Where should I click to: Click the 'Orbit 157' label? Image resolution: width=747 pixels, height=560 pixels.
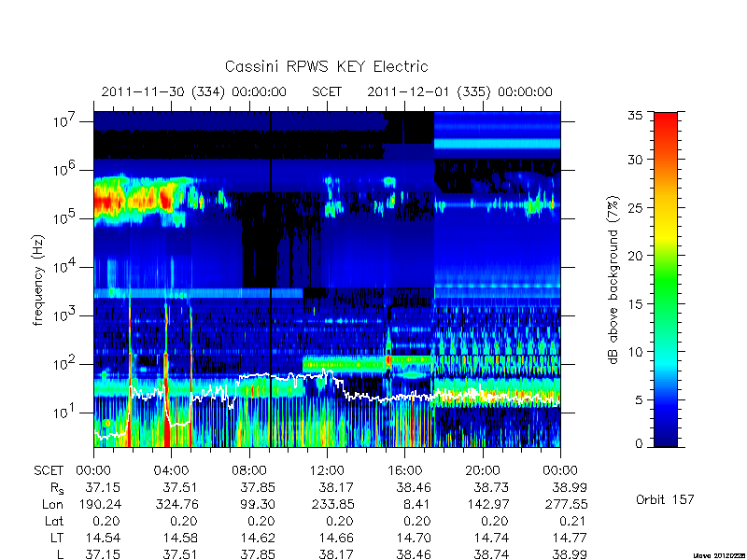pyautogui.click(x=665, y=499)
